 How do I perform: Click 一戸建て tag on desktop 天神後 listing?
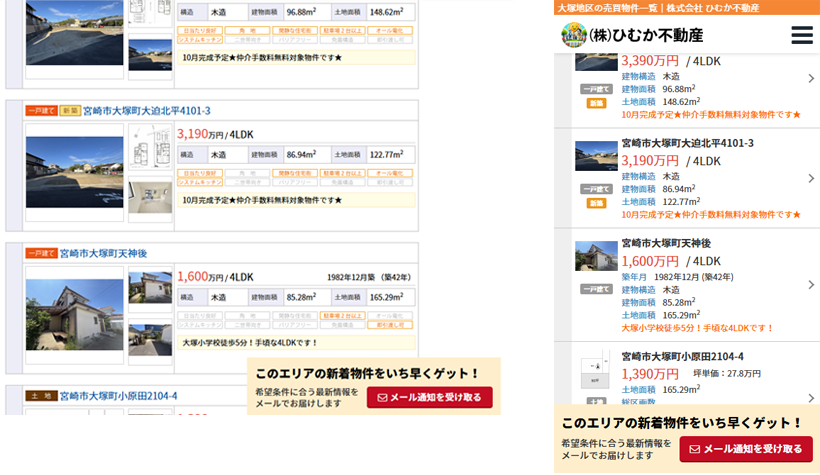coord(41,254)
